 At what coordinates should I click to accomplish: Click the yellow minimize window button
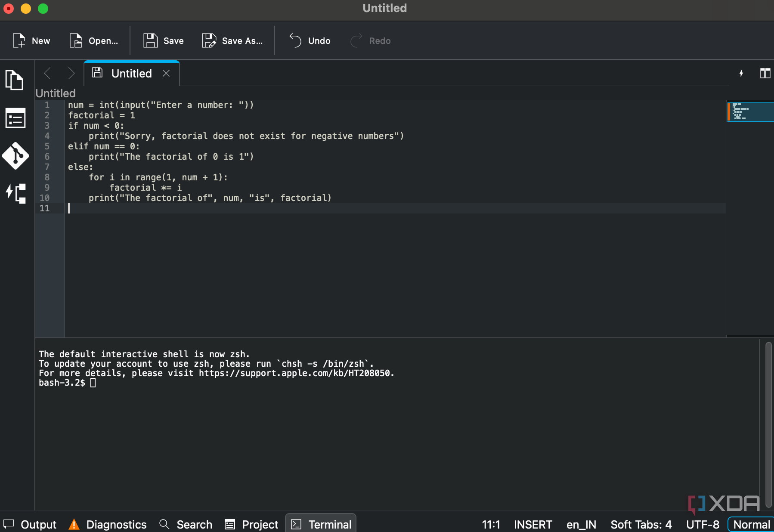[x=26, y=9]
